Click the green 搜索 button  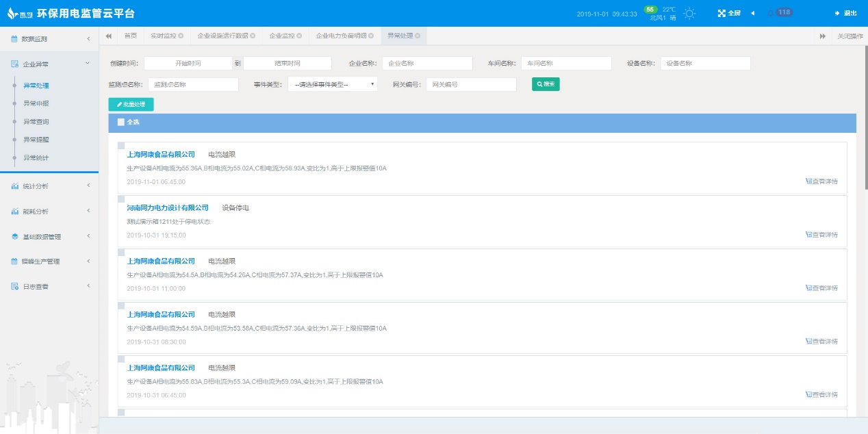[x=546, y=84]
